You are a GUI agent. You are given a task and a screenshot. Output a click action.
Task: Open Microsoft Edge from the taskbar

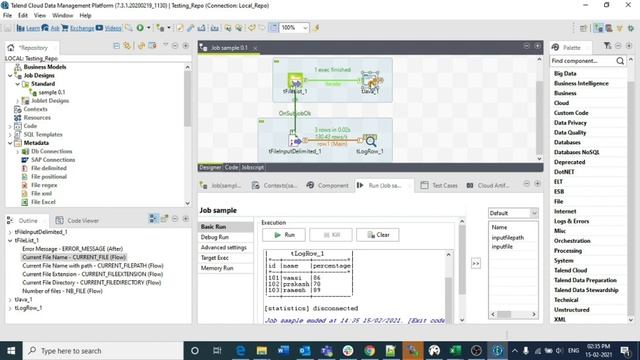pos(240,351)
